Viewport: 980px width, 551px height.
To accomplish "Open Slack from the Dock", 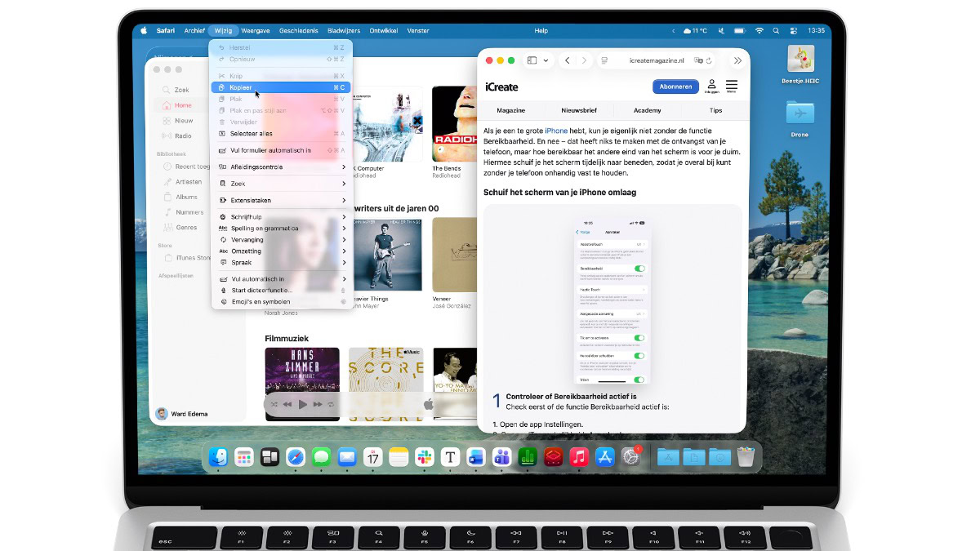I will click(x=424, y=457).
